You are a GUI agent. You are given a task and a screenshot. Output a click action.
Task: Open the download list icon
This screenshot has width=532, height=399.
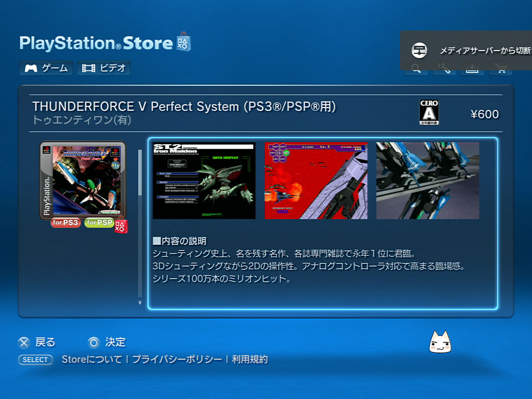tap(472, 70)
